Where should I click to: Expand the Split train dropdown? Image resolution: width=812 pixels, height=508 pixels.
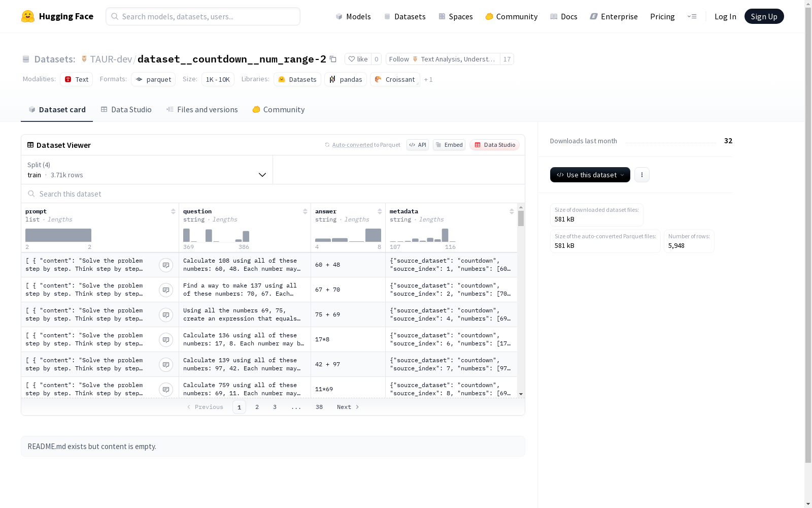pyautogui.click(x=147, y=170)
